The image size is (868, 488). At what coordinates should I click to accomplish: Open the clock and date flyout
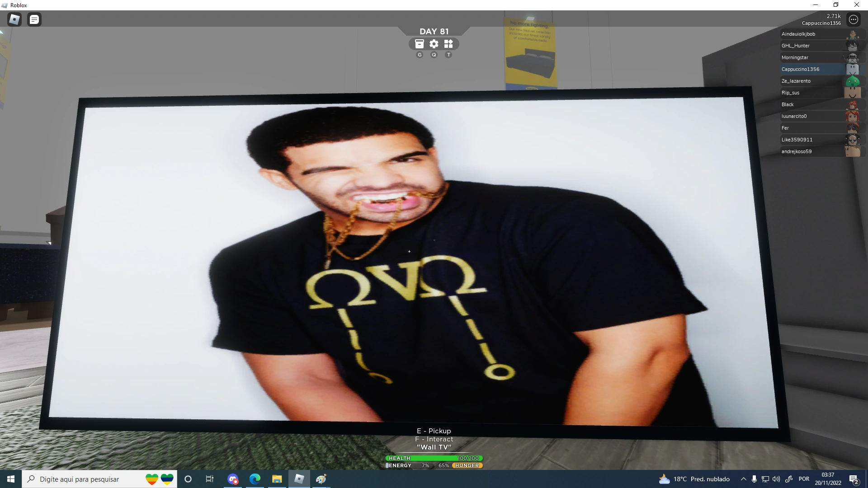[x=828, y=479]
